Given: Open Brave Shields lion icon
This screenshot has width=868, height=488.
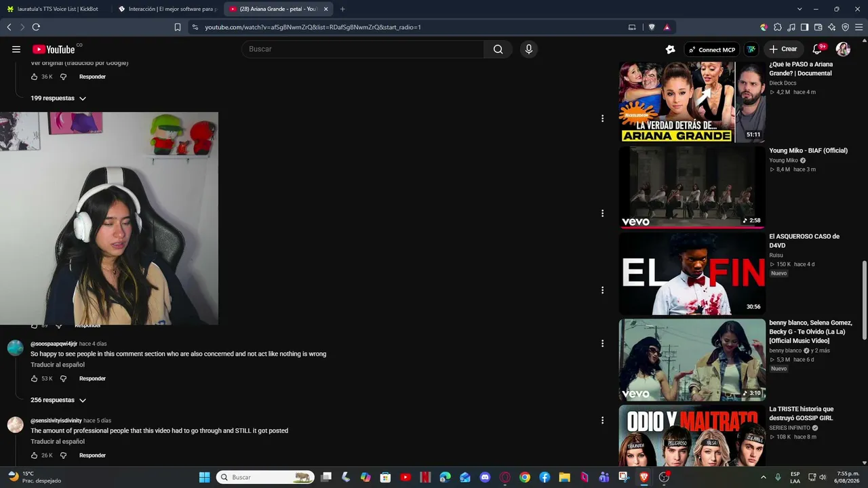Looking at the screenshot, I should [652, 27].
